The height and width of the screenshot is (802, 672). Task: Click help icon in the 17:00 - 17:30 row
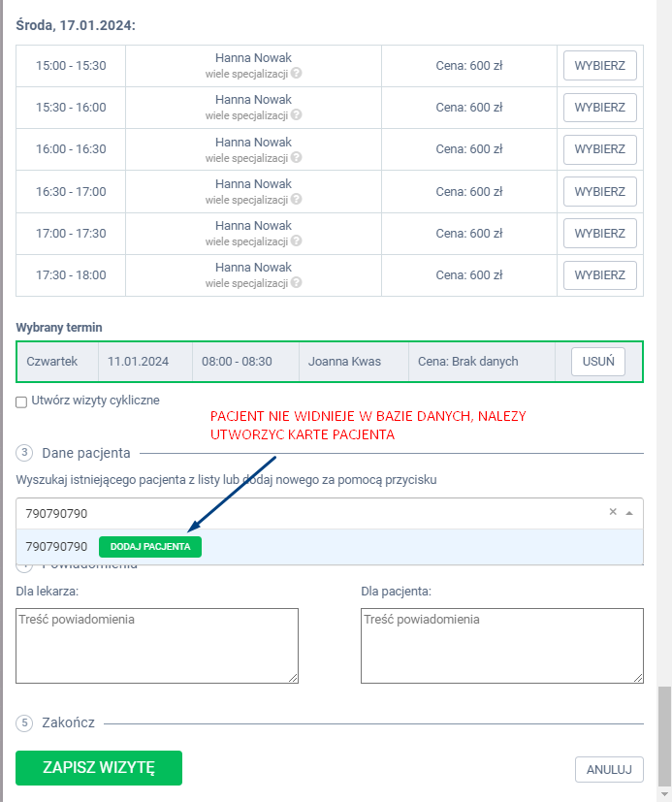296,241
